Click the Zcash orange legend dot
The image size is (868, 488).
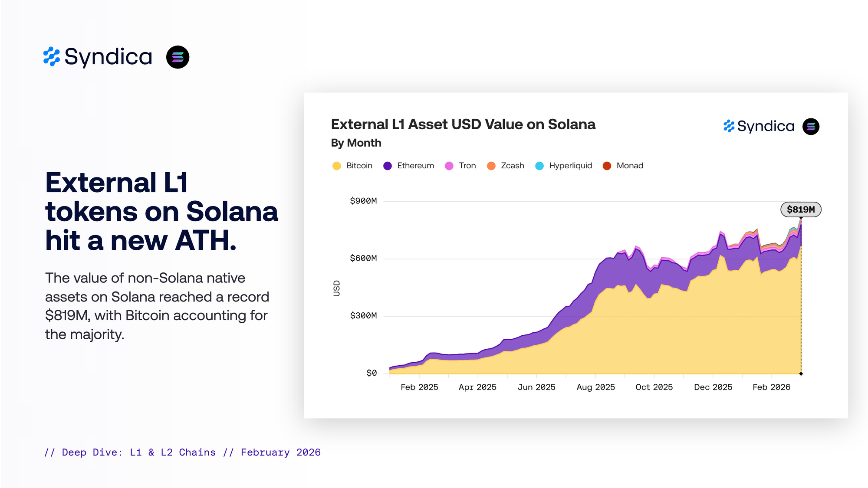pyautogui.click(x=491, y=166)
